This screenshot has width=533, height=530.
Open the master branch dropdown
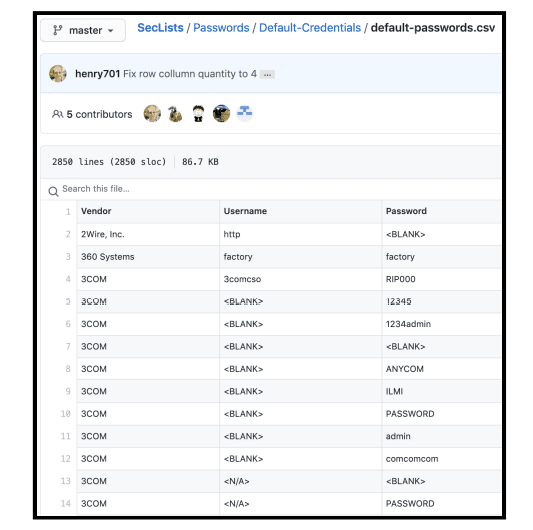[83, 30]
